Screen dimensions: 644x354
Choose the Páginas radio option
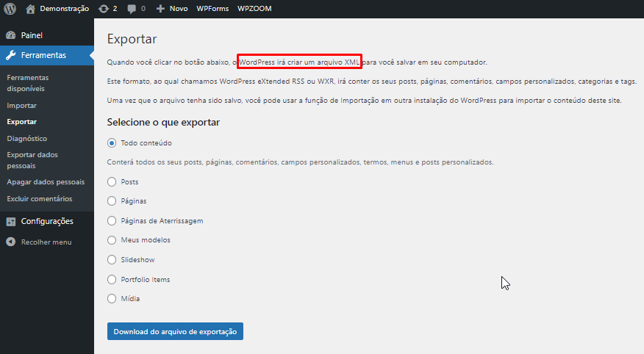point(112,201)
